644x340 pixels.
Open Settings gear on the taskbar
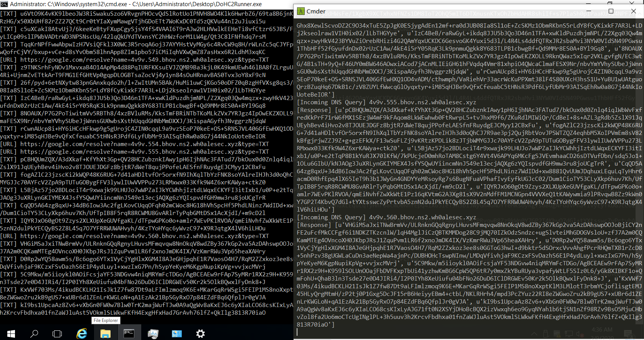(x=200, y=333)
